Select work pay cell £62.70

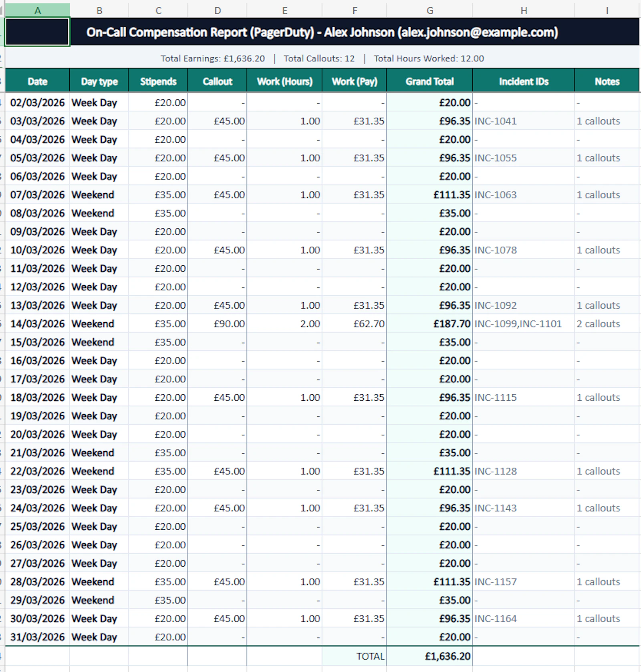pyautogui.click(x=354, y=324)
